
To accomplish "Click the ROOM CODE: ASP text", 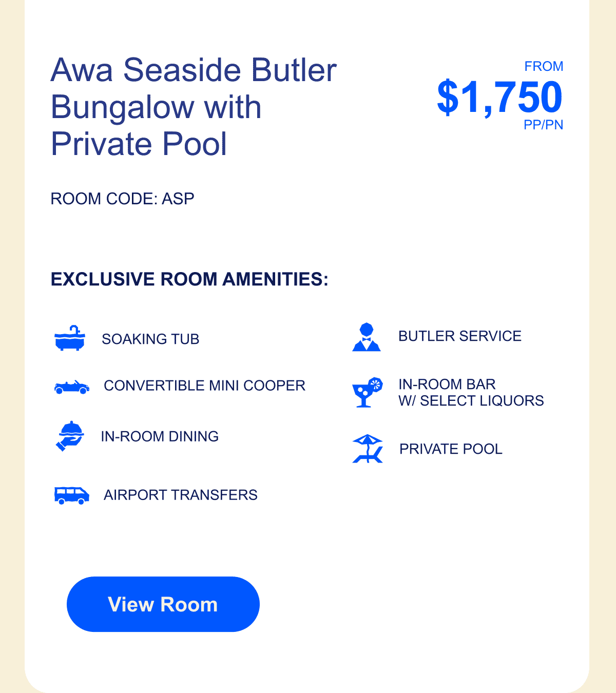I will point(122,199).
